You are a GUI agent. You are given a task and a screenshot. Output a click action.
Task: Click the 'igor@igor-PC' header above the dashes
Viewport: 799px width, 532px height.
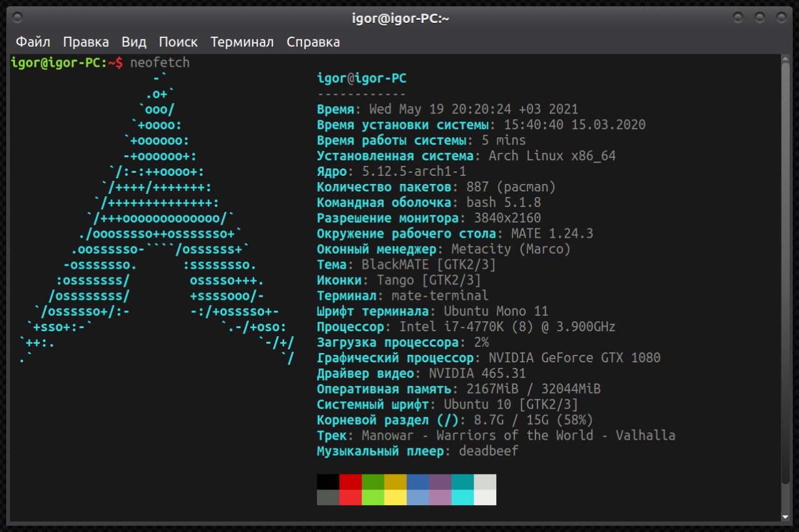362,78
